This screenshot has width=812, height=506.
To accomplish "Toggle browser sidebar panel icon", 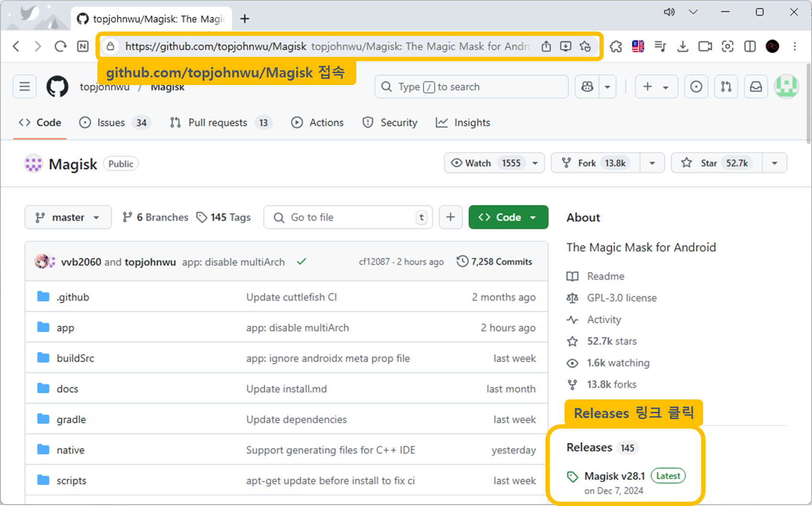I will [750, 46].
